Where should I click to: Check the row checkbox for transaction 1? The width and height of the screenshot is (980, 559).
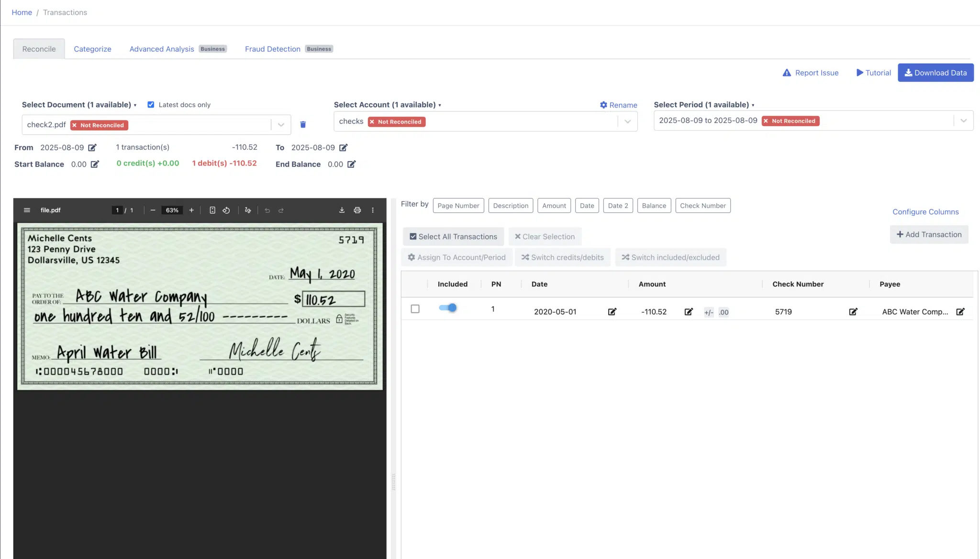pyautogui.click(x=415, y=309)
